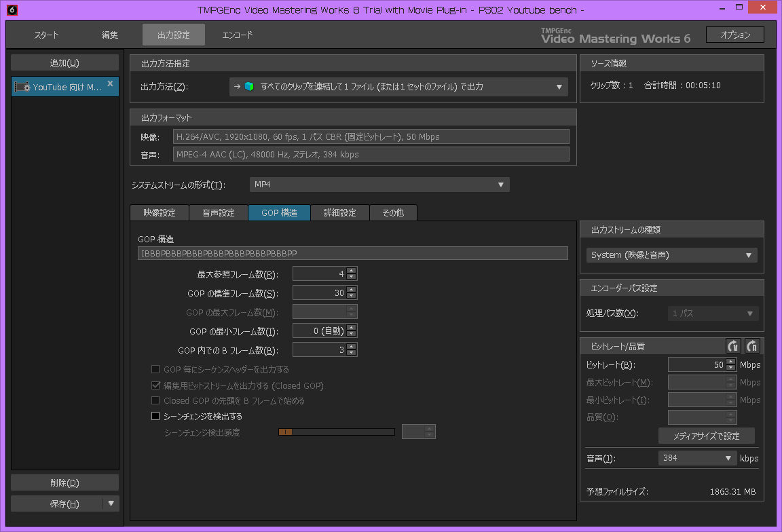Viewport: 782px width, 532px height.
Task: Open the その他 tab
Action: pos(393,213)
